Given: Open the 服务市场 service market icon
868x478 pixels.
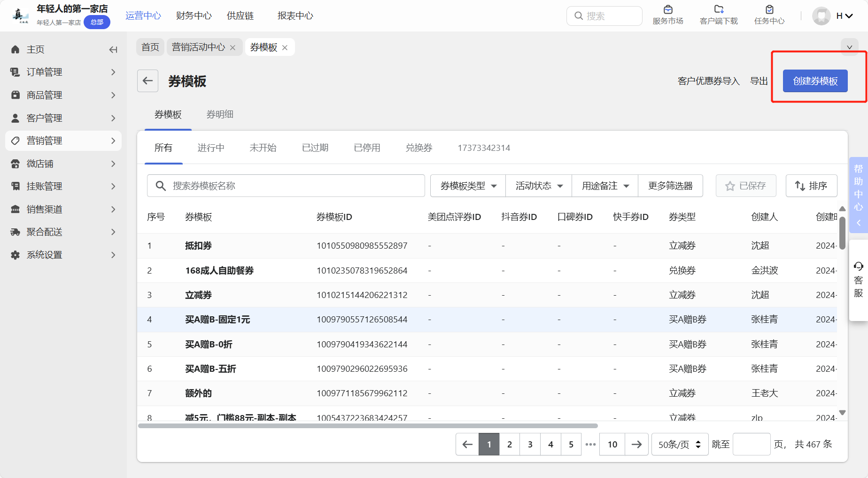Looking at the screenshot, I should pyautogui.click(x=667, y=10).
